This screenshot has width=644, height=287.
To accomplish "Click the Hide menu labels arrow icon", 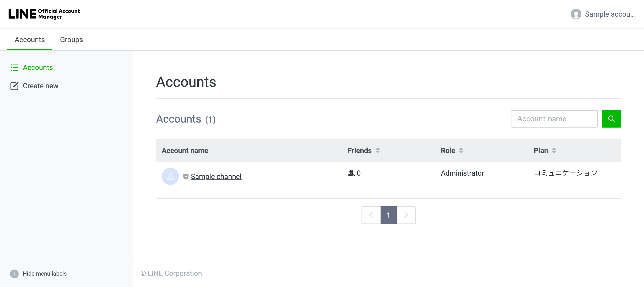I will pyautogui.click(x=14, y=273).
